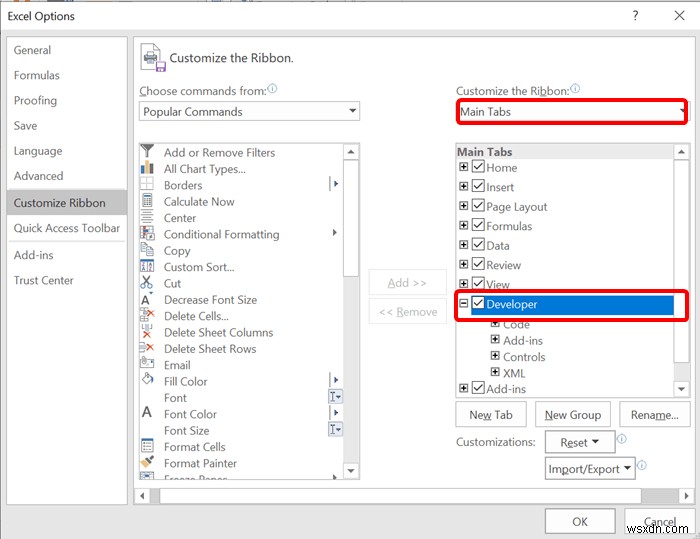
Task: Open the Customize the Ribbon Main Tabs dropdown
Action: click(571, 111)
